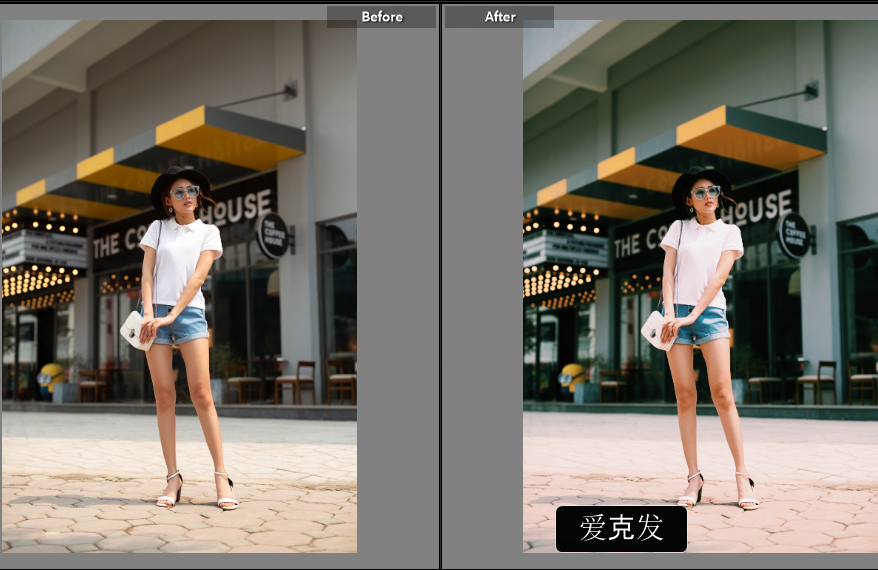
Task: Click the wall-mounted lamp arm in After photo
Action: (782, 96)
